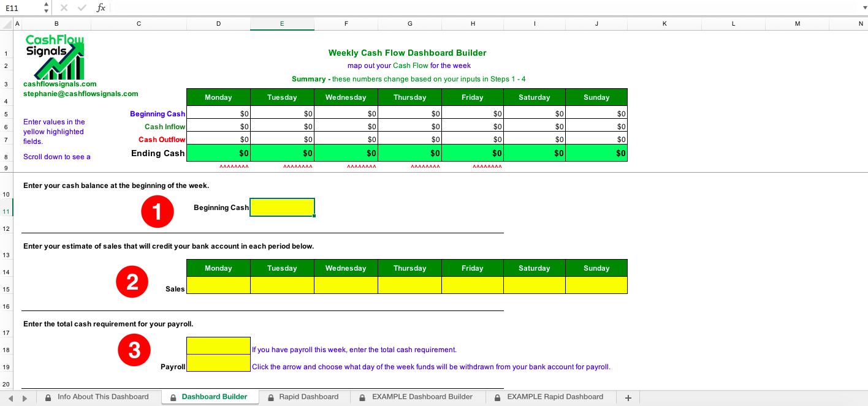Click the Name Box down stepper arrow
The image size is (868, 406).
[x=45, y=11]
